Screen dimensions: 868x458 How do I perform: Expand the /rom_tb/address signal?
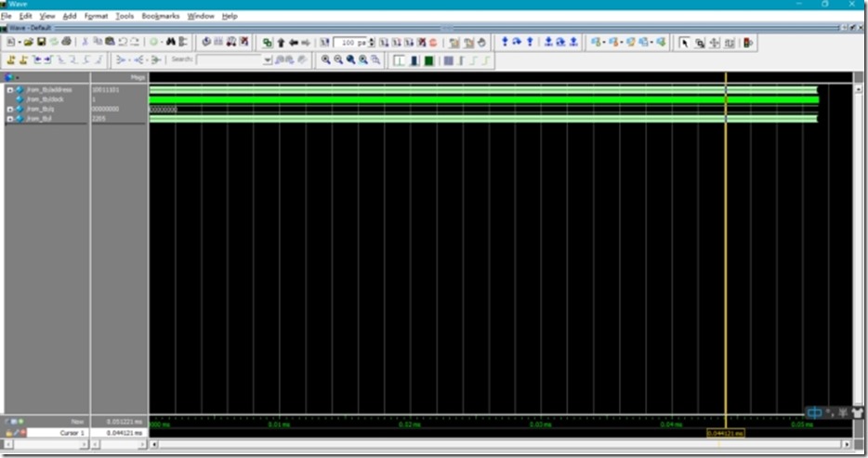(9, 89)
